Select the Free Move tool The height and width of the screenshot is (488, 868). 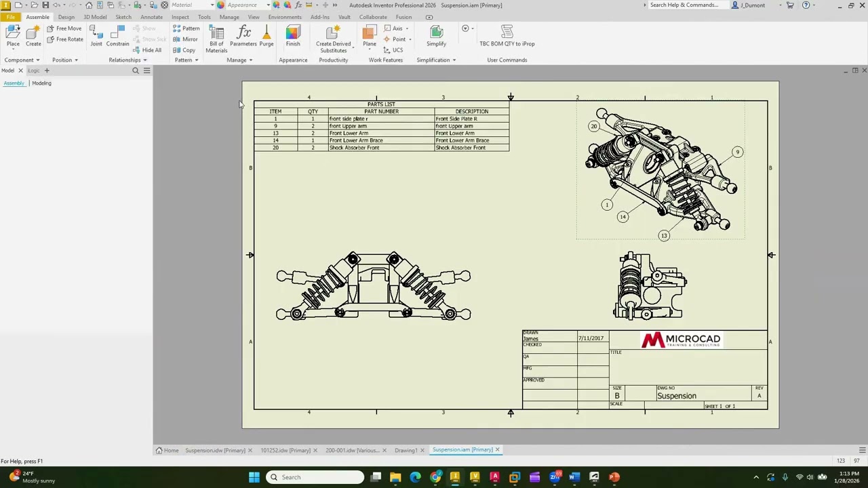coord(64,28)
